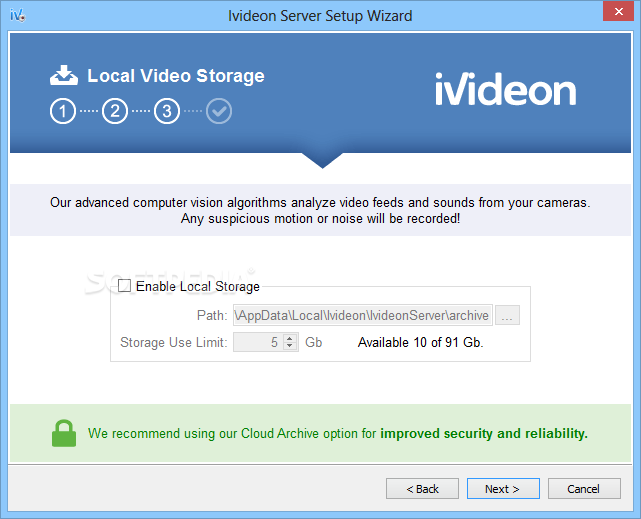Click the green padlock icon

[x=64, y=433]
